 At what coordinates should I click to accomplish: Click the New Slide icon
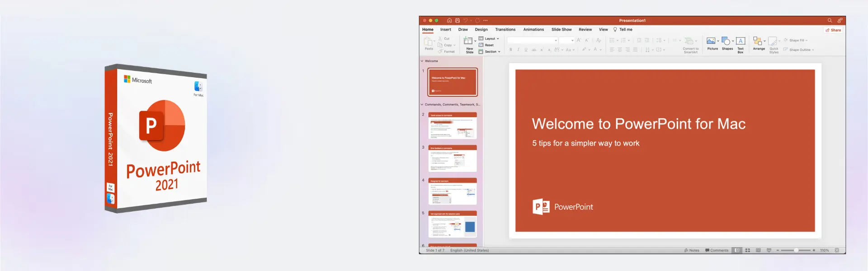(x=469, y=41)
